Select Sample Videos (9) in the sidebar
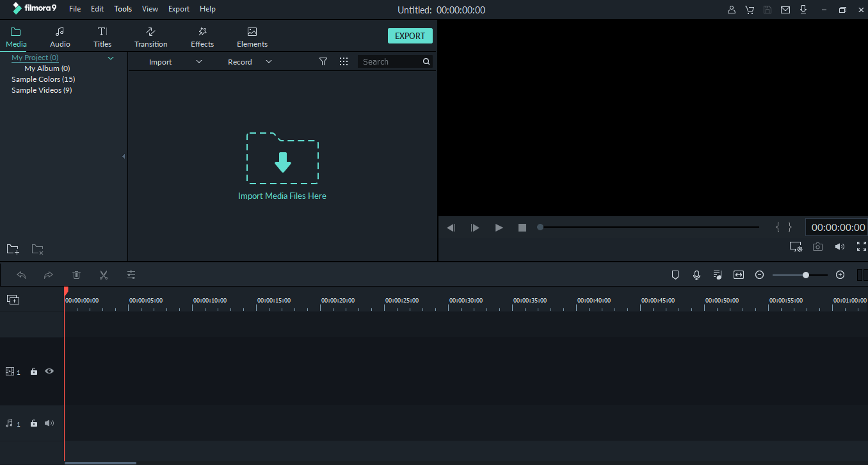The width and height of the screenshot is (868, 465). click(x=42, y=90)
